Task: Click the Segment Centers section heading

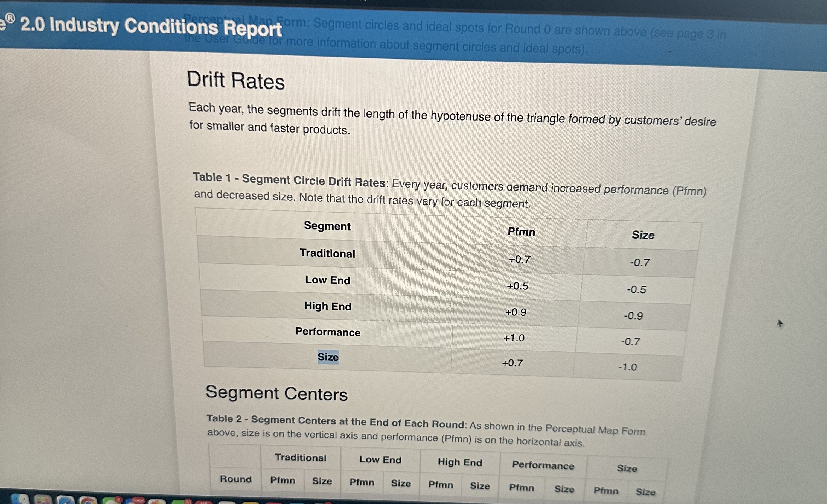Action: click(x=276, y=393)
